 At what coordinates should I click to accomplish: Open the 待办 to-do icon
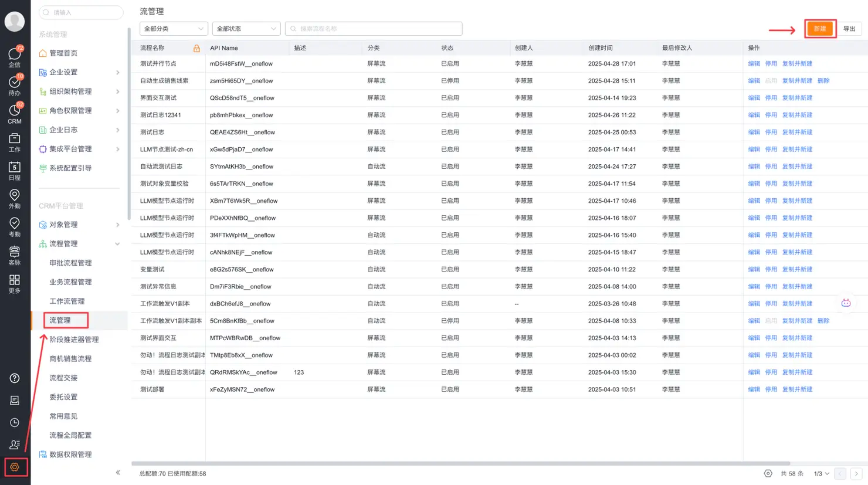(14, 82)
